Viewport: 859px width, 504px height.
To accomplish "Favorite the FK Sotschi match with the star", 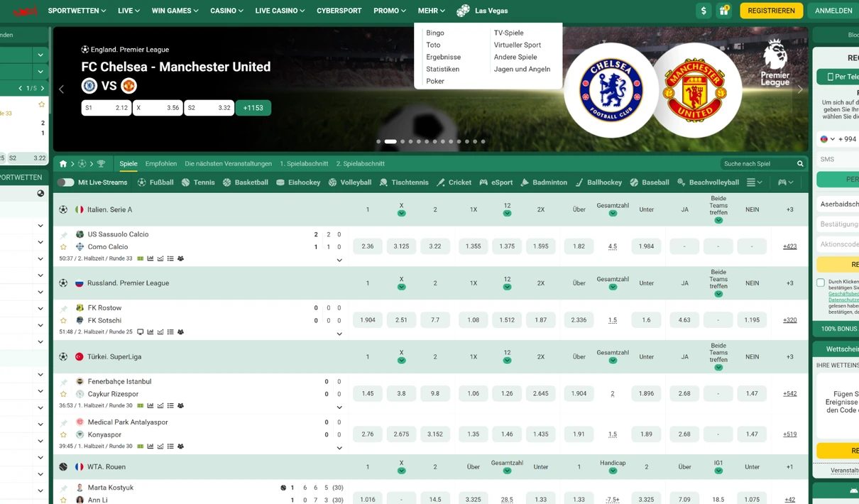I will (x=63, y=321).
